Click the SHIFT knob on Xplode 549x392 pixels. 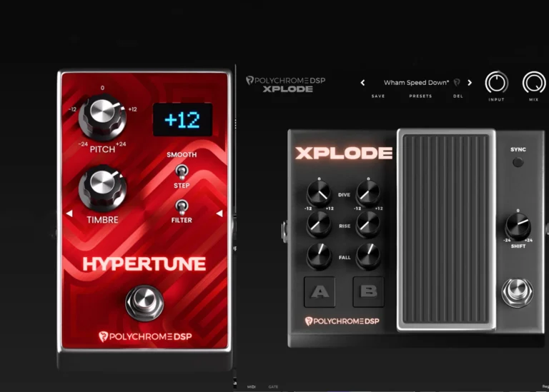click(518, 226)
